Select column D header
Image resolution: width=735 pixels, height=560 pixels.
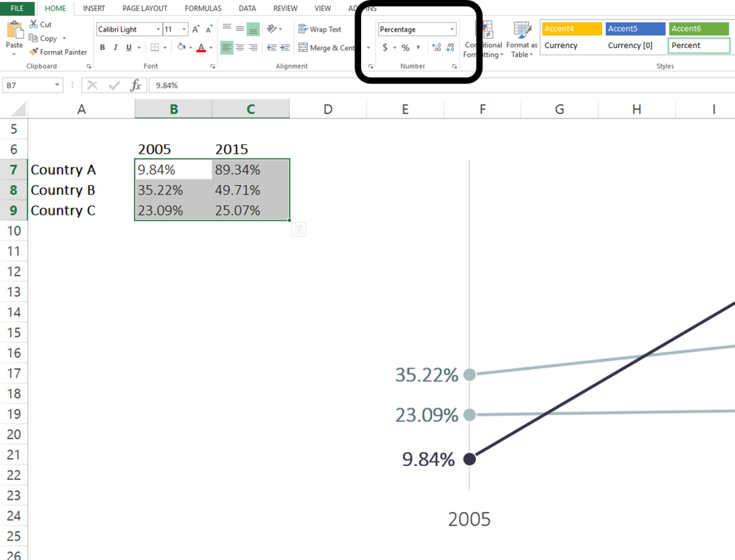pyautogui.click(x=328, y=109)
